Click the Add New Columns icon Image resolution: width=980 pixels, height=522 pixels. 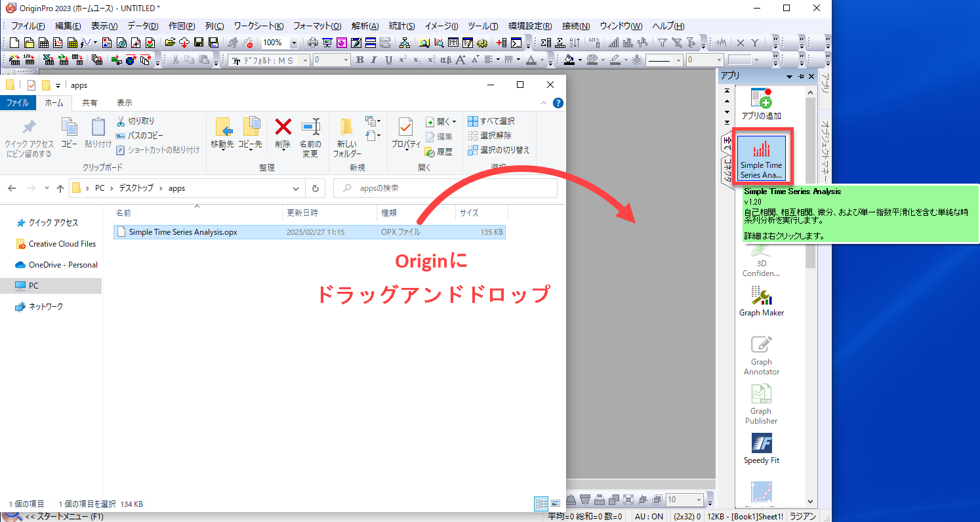coord(502,43)
